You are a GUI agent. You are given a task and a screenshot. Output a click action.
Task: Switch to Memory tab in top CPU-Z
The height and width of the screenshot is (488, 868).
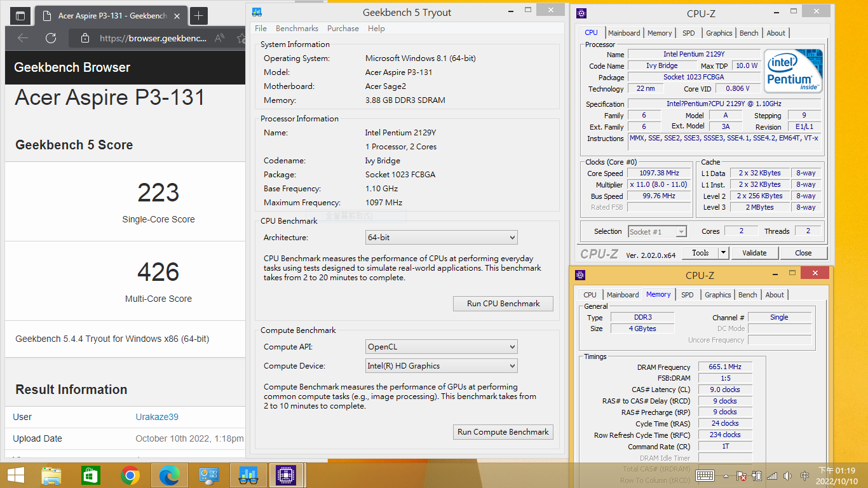coord(660,33)
